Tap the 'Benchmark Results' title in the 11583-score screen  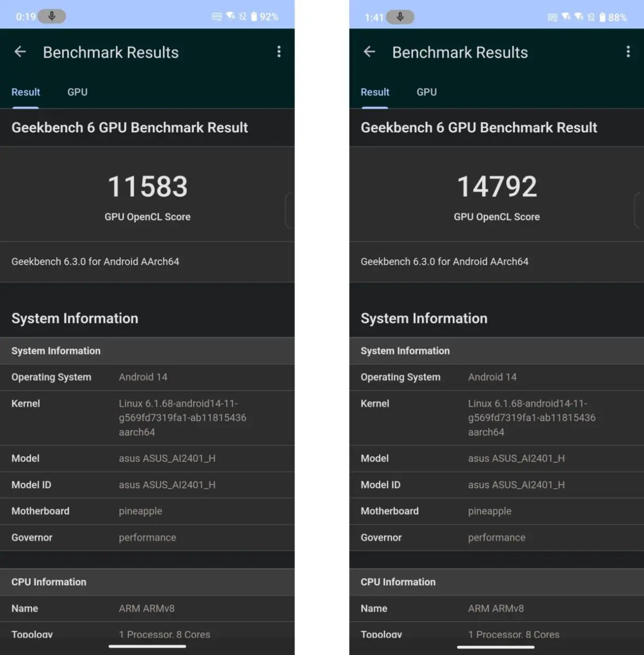click(111, 52)
